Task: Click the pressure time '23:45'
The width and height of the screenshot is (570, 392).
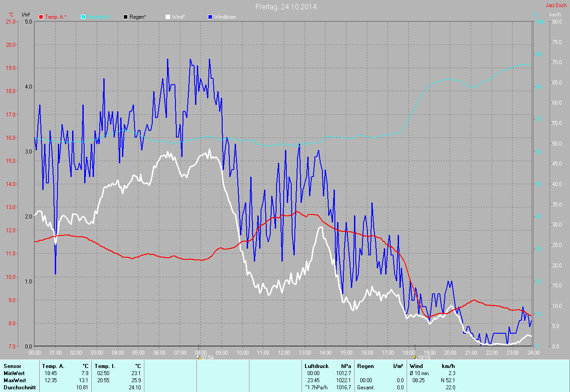Action: [313, 380]
